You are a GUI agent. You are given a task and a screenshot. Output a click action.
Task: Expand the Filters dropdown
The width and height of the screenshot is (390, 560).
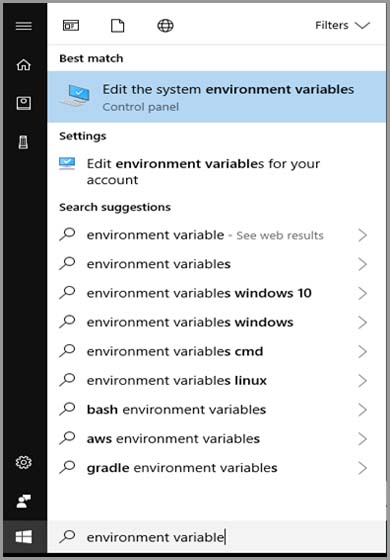click(x=342, y=25)
